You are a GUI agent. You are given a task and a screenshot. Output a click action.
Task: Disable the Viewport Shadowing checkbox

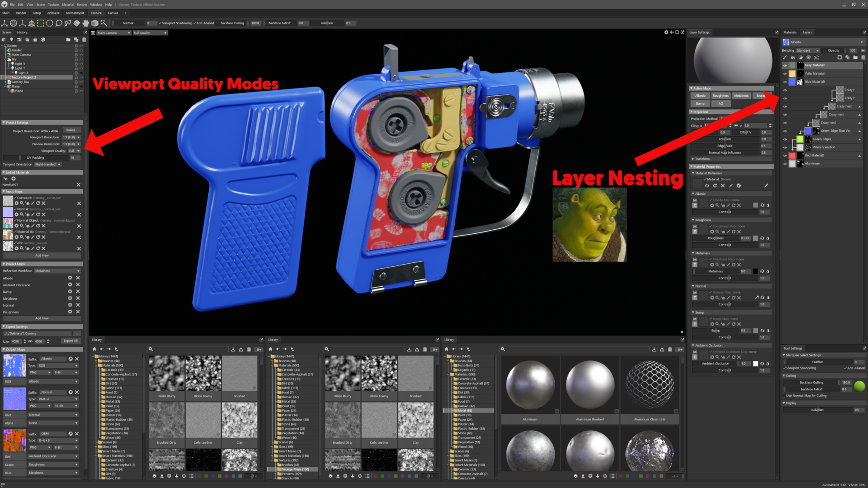(161, 23)
